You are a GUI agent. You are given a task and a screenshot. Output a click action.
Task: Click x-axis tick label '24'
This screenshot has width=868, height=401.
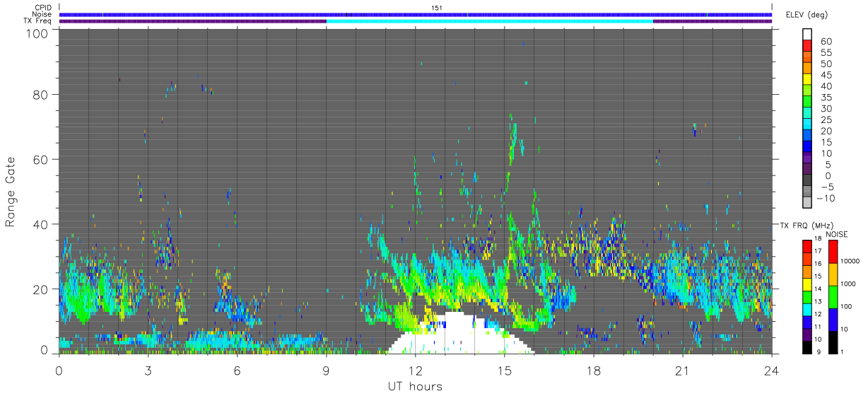(771, 370)
